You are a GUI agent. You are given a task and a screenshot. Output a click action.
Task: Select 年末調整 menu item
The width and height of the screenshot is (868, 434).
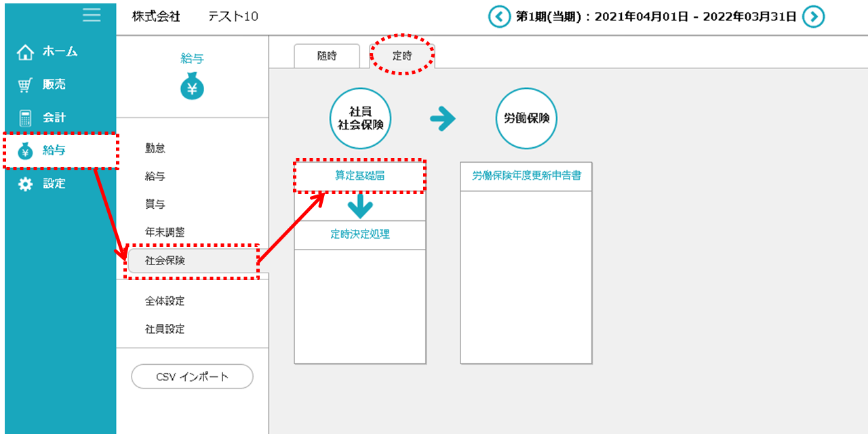(165, 232)
